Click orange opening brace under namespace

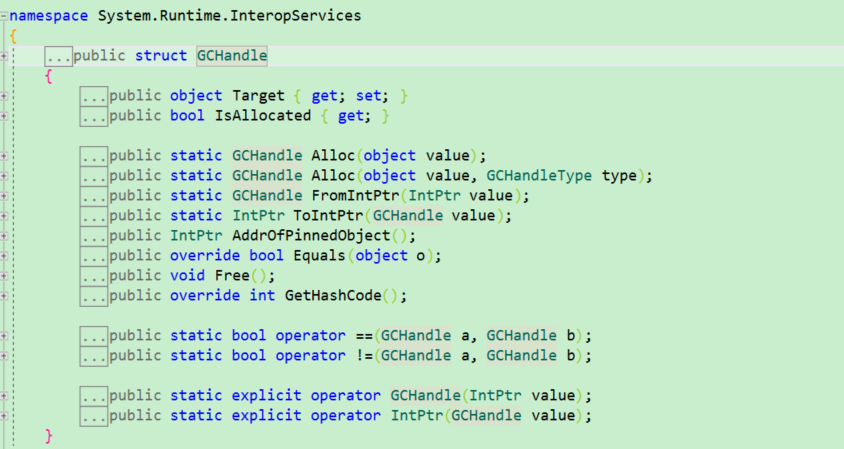(13, 37)
